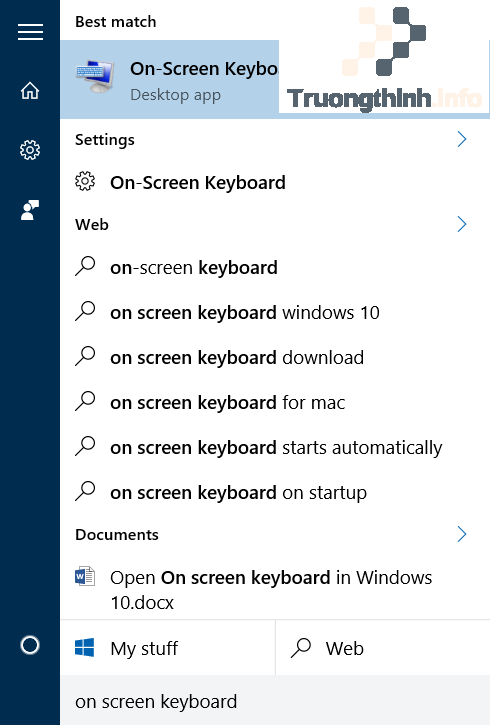Go to the Home icon in sidebar
Viewport: 490px width, 725px height.
pyautogui.click(x=30, y=91)
